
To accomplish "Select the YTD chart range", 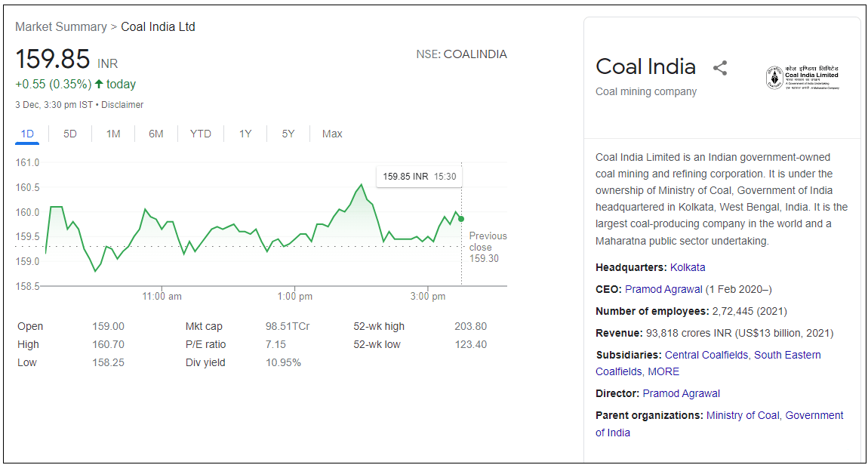I will (x=200, y=134).
